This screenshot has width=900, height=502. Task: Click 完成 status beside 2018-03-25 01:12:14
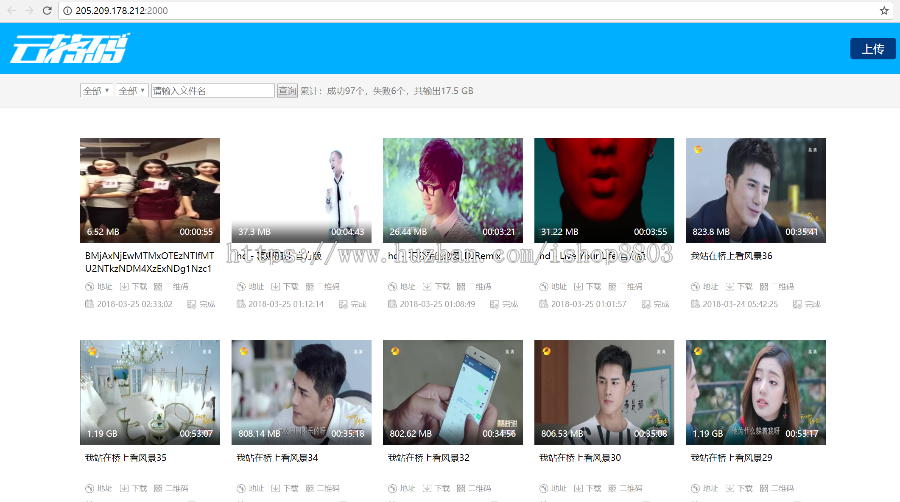click(x=353, y=304)
